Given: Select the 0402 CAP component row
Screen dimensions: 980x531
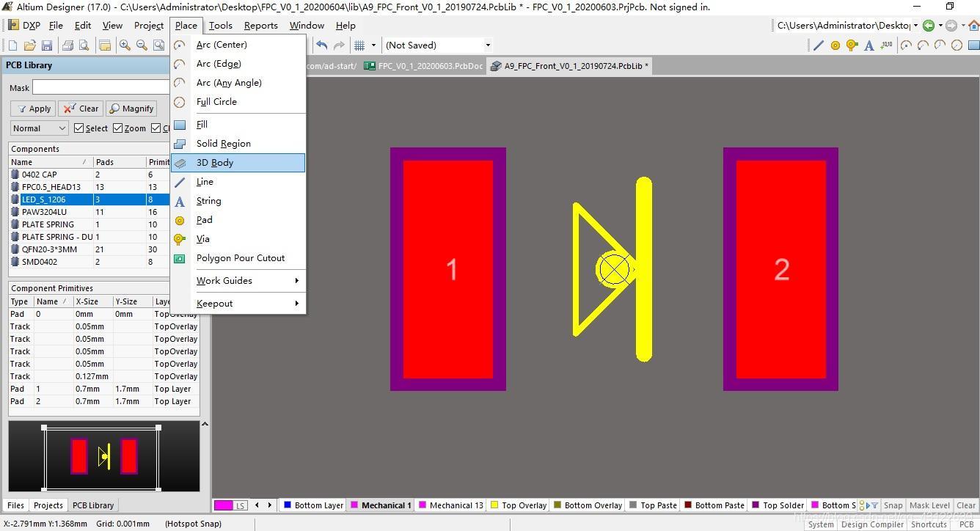Looking at the screenshot, I should click(89, 175).
